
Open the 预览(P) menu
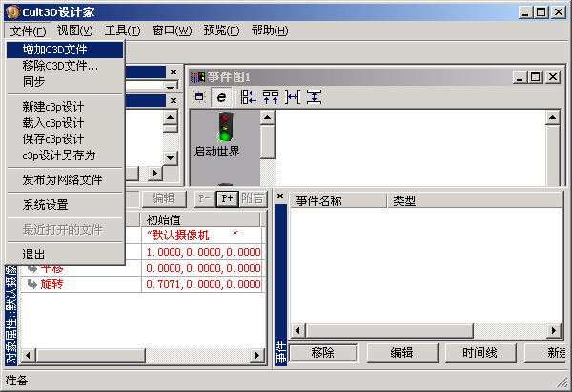click(x=222, y=31)
